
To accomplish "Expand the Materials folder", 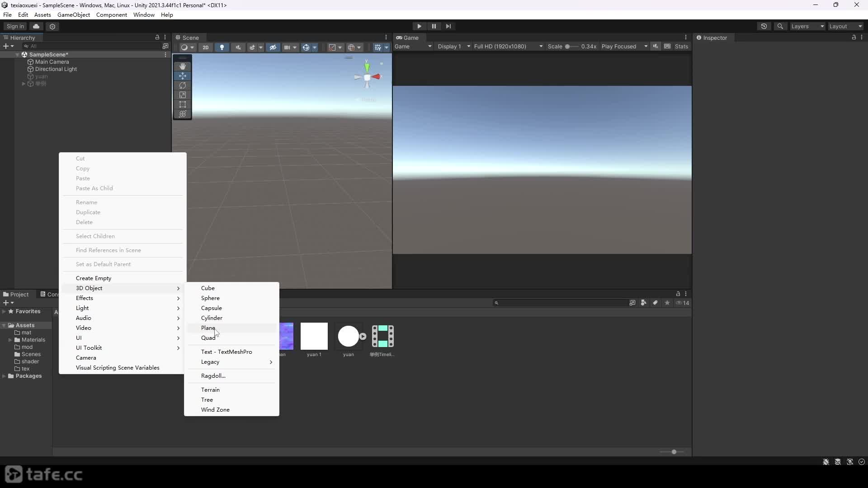I will (10, 340).
